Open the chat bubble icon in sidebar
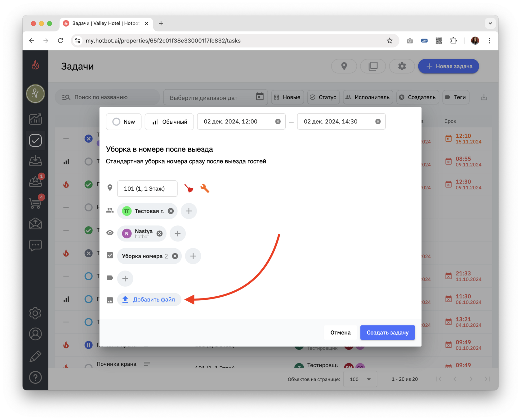Screen dimensions: 521x420 tap(35, 245)
